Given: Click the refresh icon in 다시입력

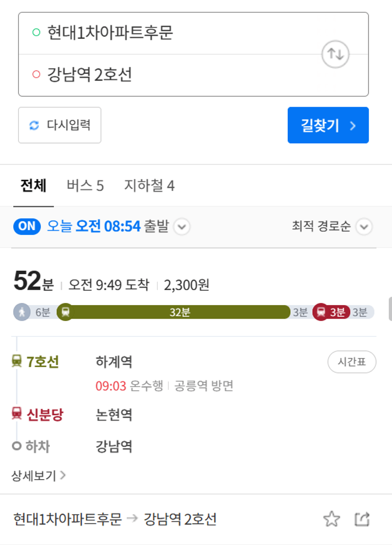Looking at the screenshot, I should click(x=34, y=125).
